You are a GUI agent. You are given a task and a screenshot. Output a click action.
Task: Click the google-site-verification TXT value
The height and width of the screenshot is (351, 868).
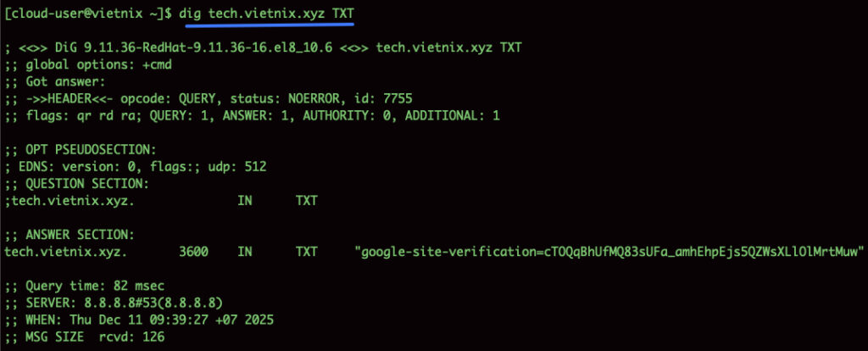609,252
